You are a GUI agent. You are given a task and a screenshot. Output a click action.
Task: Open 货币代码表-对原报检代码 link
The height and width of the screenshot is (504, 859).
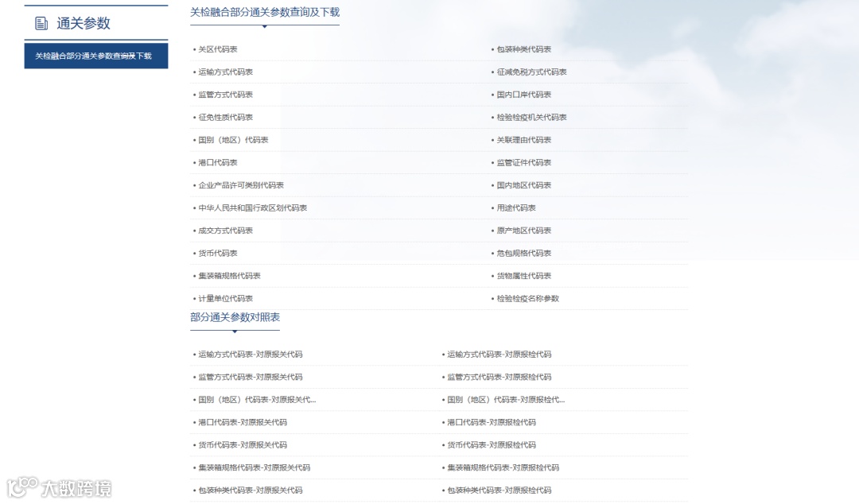click(x=492, y=445)
